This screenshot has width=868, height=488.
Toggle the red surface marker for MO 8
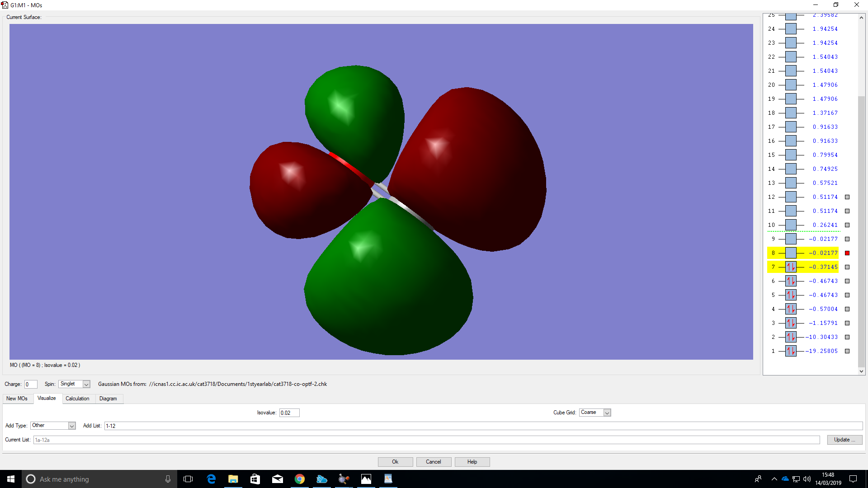pyautogui.click(x=847, y=253)
